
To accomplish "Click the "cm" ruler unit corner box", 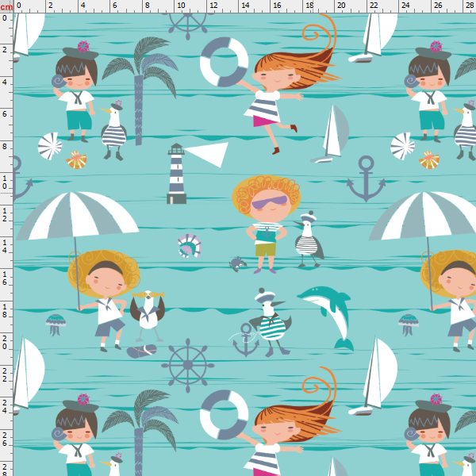I will (6, 6).
